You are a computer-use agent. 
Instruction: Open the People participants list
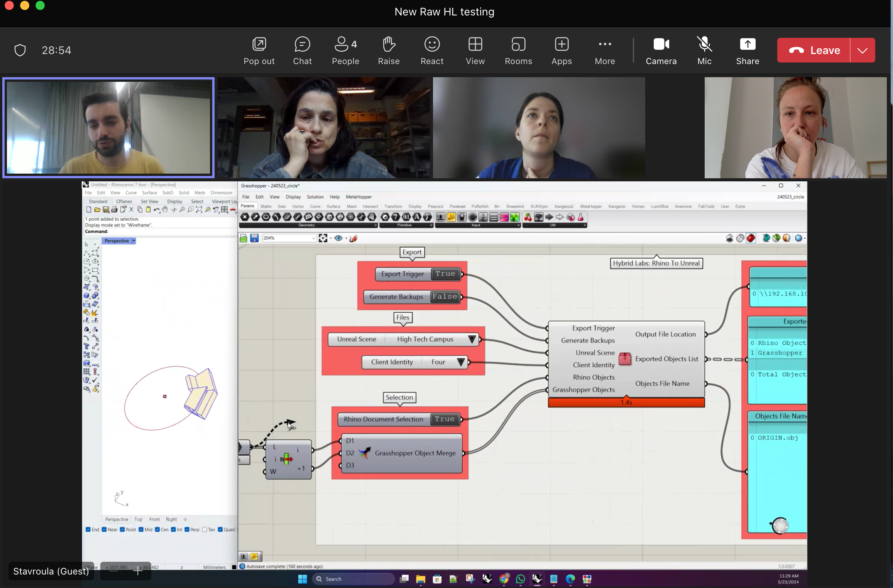345,51
